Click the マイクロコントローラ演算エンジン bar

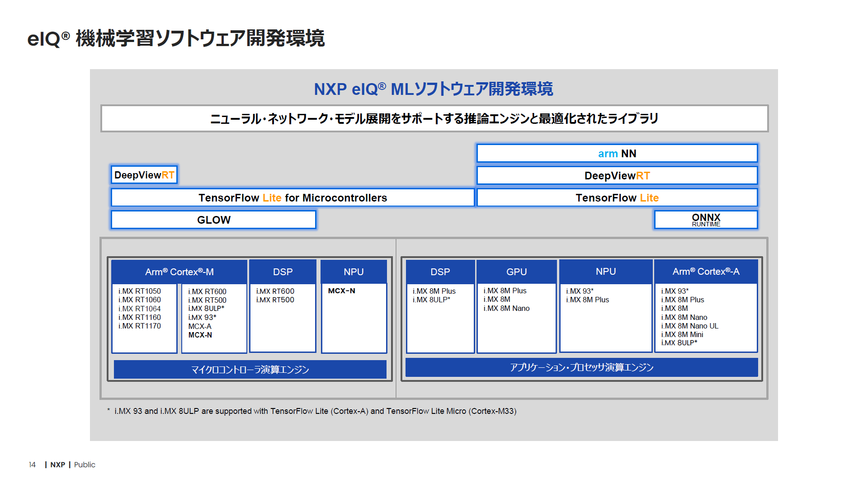point(250,369)
